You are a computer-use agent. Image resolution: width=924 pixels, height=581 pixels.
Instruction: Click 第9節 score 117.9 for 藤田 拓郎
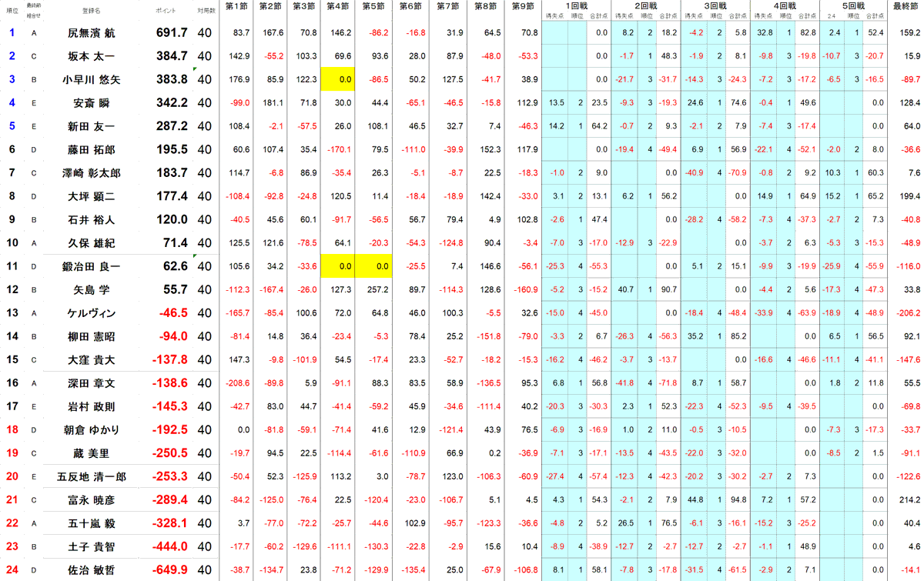pyautogui.click(x=527, y=150)
